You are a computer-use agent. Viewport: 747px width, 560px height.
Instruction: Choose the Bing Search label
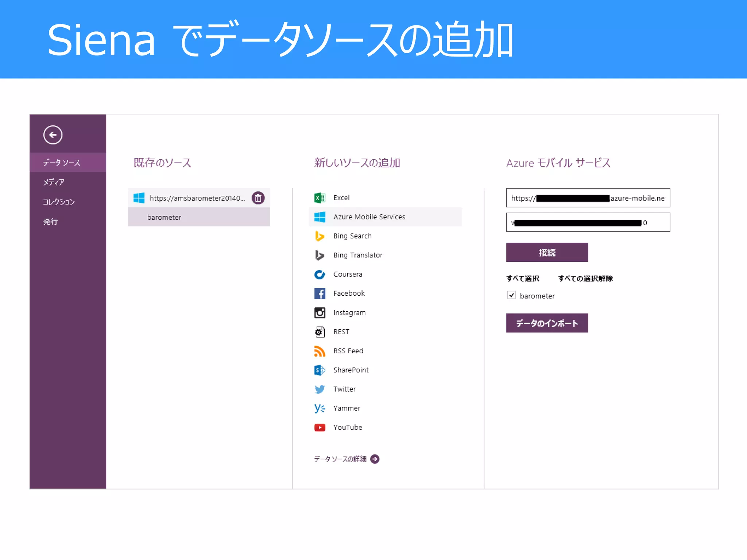pos(352,236)
